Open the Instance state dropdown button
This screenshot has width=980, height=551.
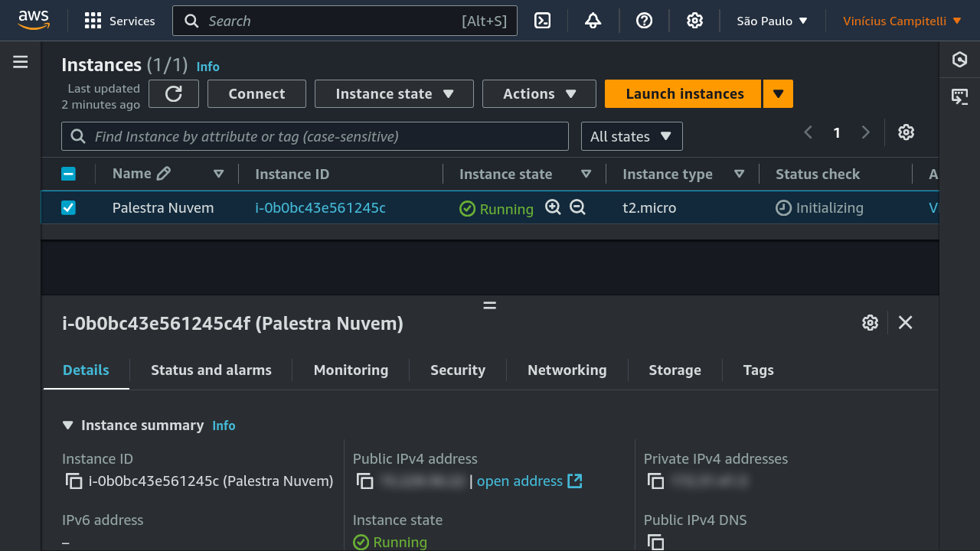[394, 94]
